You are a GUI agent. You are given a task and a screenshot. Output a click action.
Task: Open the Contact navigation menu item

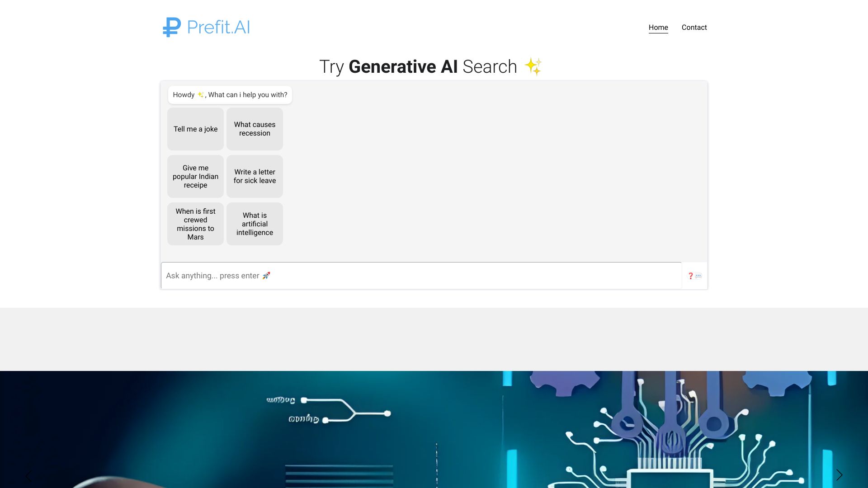tap(694, 28)
